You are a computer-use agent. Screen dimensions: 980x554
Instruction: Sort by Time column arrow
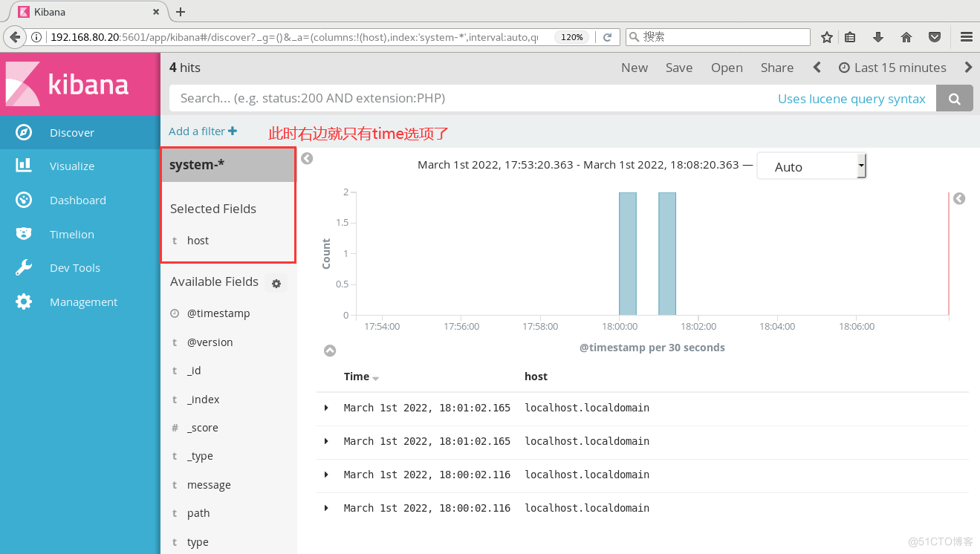[x=376, y=378]
